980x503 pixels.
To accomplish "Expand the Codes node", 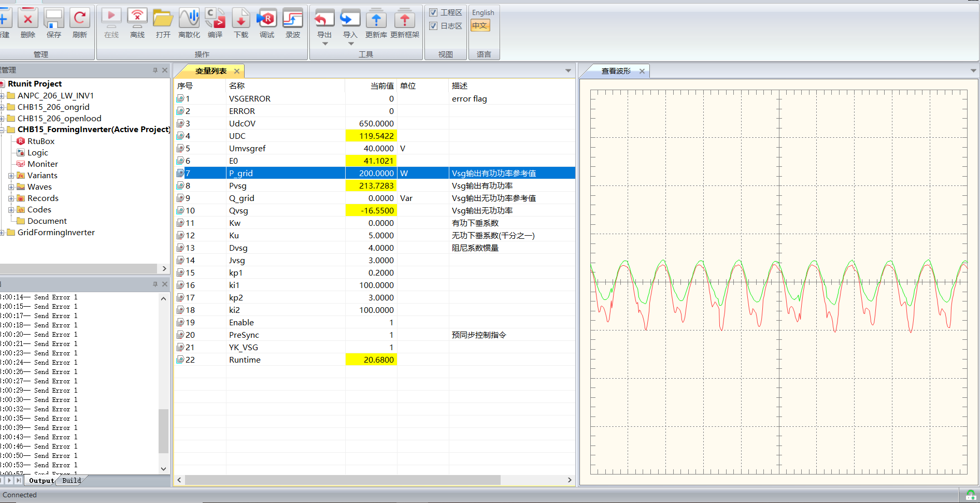I will point(11,210).
